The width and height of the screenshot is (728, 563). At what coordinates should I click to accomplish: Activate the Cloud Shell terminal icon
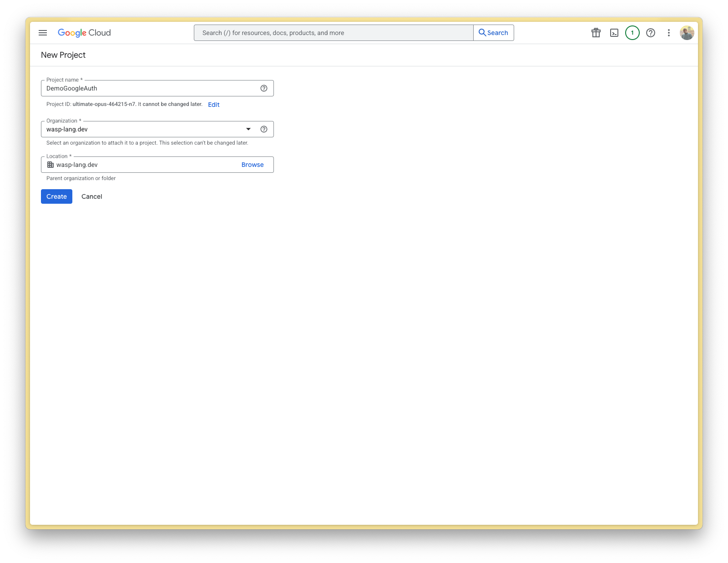[614, 32]
